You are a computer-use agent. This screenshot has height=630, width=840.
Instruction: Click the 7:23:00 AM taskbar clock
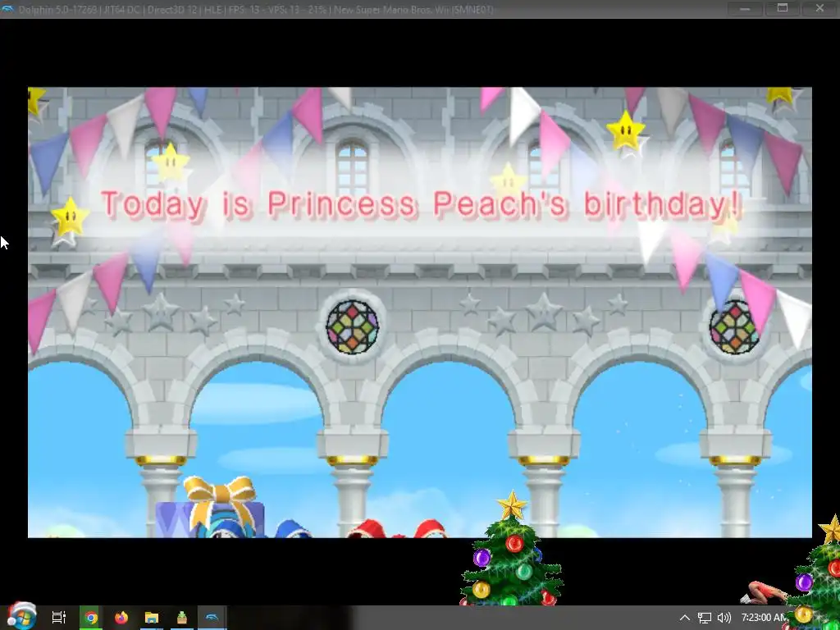click(765, 618)
